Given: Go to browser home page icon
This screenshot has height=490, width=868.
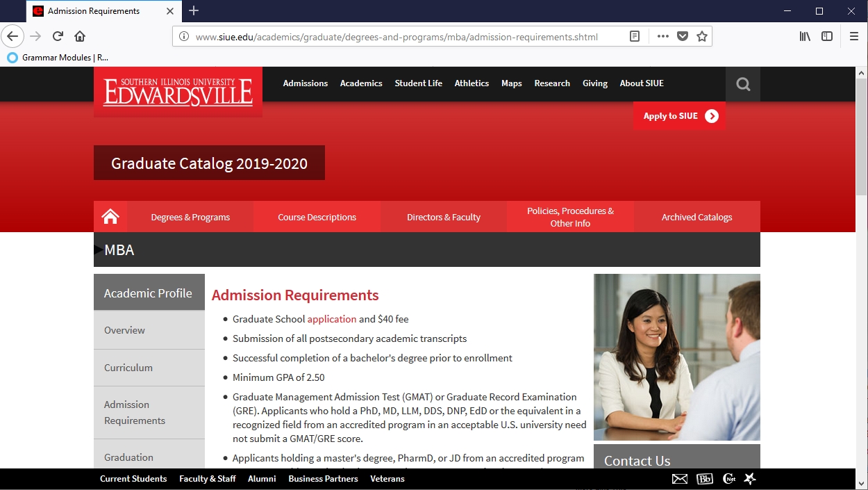Looking at the screenshot, I should coord(80,36).
